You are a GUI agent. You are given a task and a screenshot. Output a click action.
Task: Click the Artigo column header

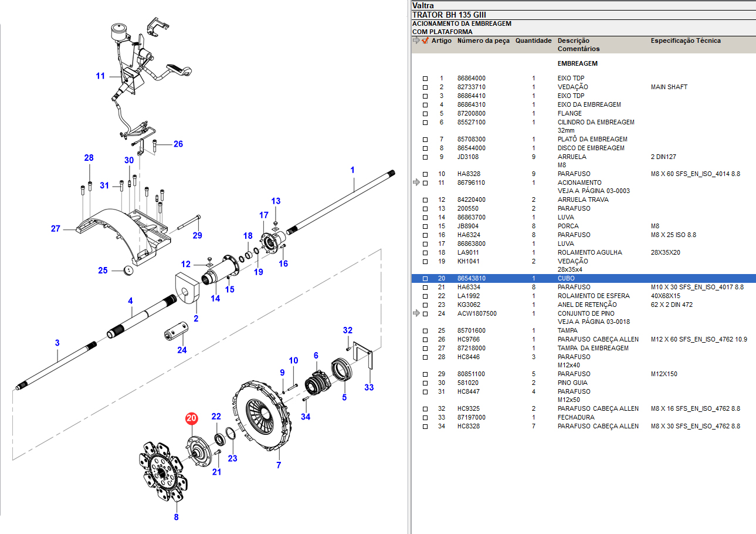tap(442, 41)
